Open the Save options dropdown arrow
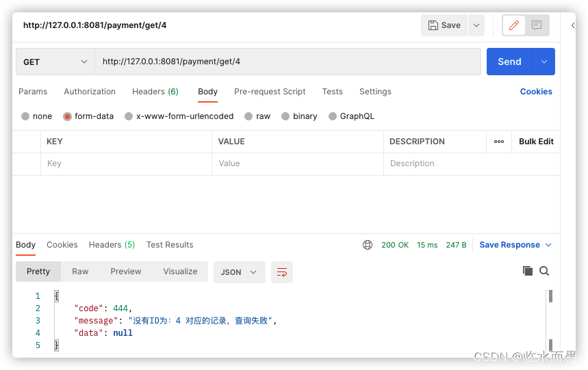This screenshot has width=588, height=370. tap(476, 25)
